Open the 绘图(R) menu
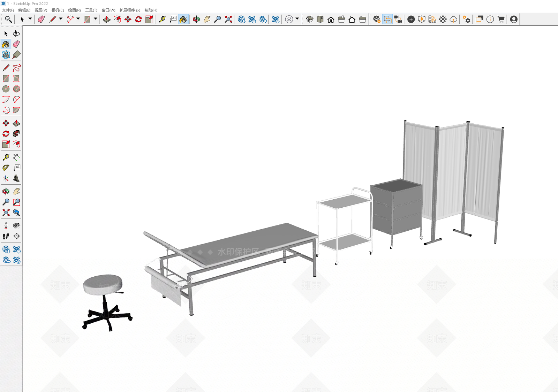The height and width of the screenshot is (392, 558). (74, 10)
